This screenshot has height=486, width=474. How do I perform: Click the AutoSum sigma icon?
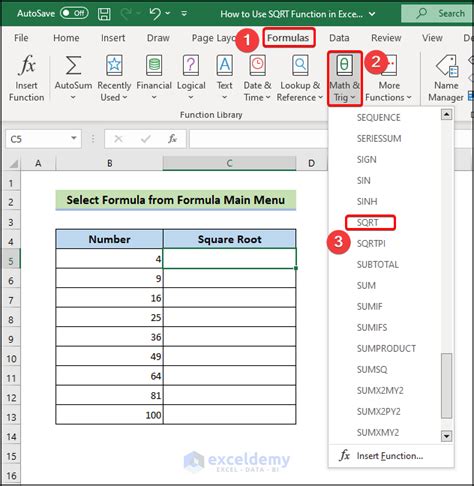pos(73,65)
